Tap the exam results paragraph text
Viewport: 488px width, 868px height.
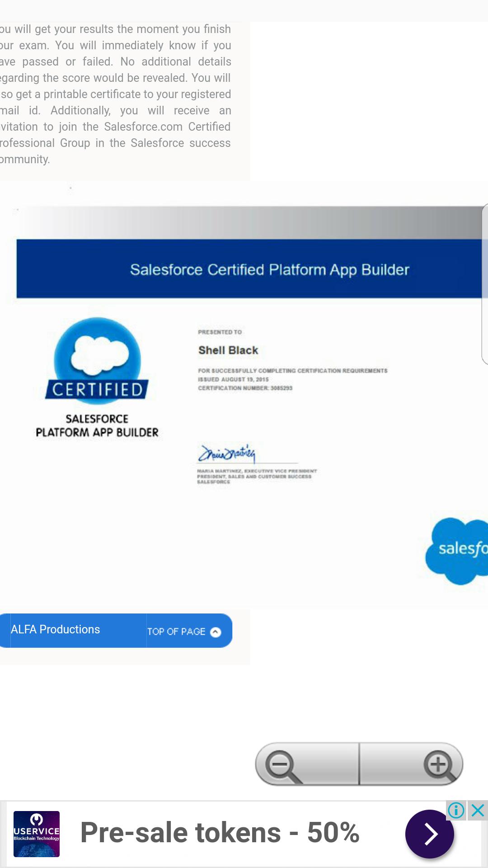[x=115, y=94]
